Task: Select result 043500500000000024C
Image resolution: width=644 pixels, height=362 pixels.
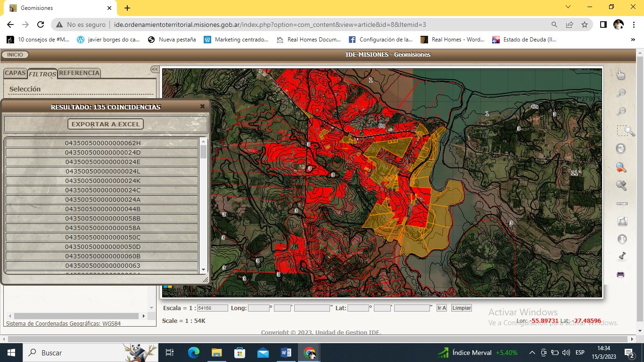Action: 102,190
